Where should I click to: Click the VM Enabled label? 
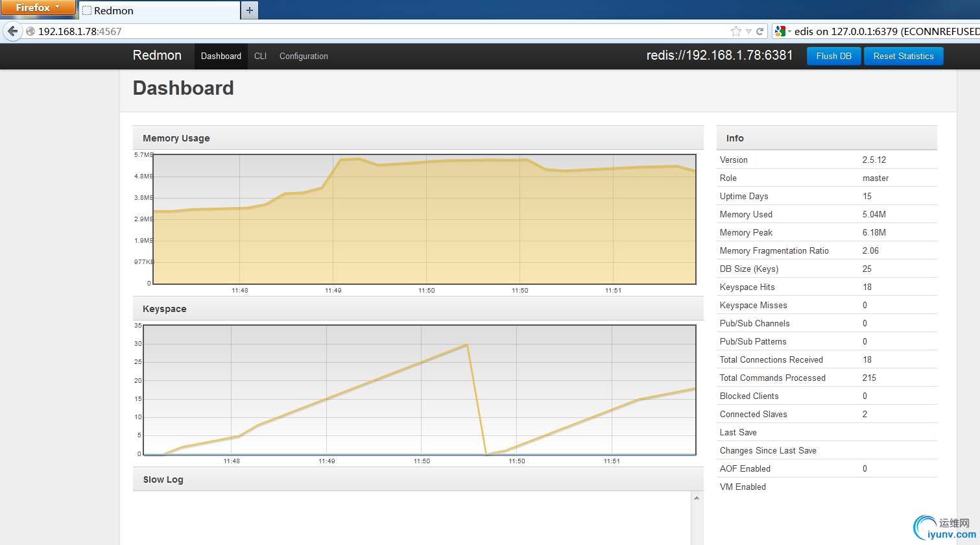743,487
